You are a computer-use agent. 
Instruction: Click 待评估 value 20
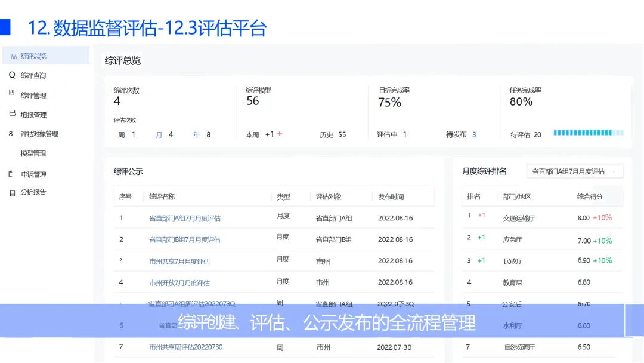click(537, 134)
